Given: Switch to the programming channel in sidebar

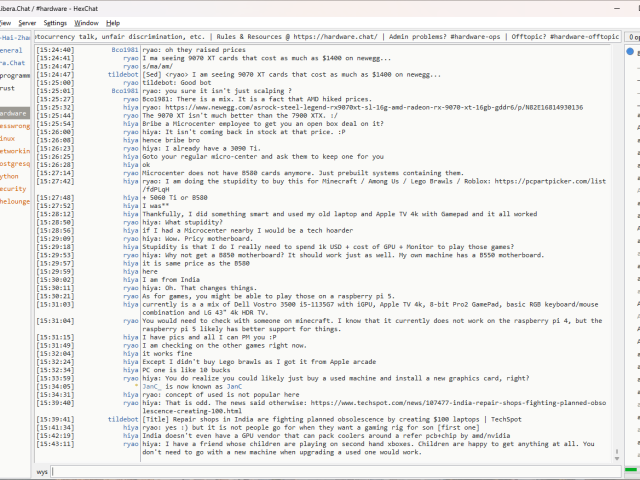Looking at the screenshot, I should [15, 76].
